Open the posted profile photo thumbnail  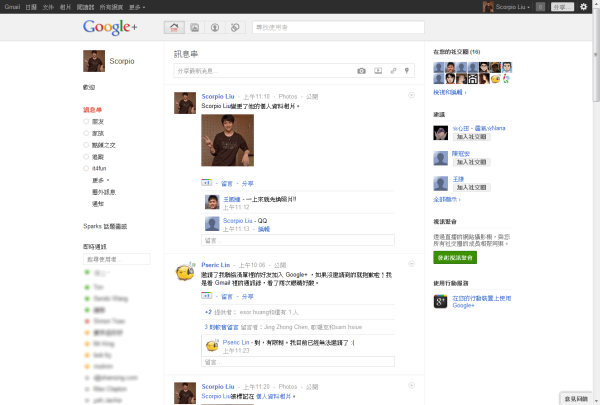pos(228,140)
